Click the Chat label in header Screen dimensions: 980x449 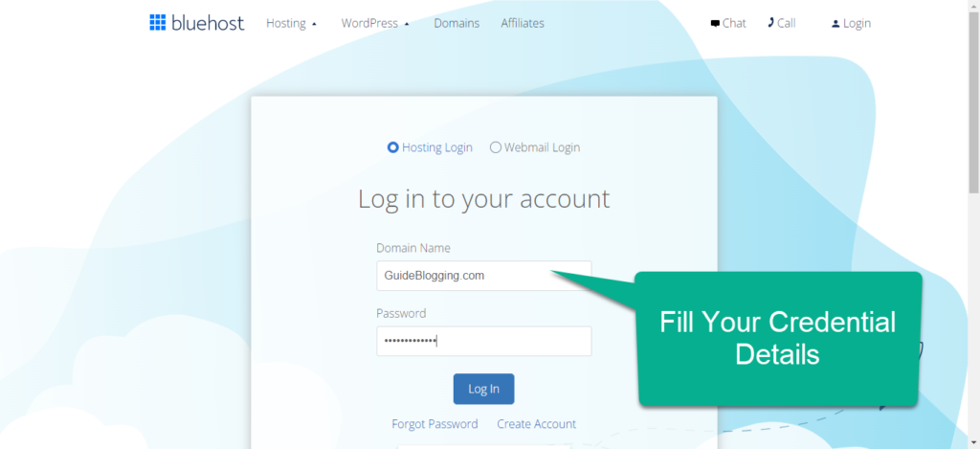[734, 23]
